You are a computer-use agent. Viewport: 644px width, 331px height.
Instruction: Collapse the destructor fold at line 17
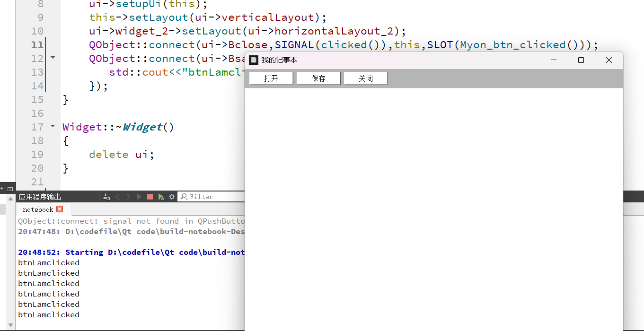[53, 127]
